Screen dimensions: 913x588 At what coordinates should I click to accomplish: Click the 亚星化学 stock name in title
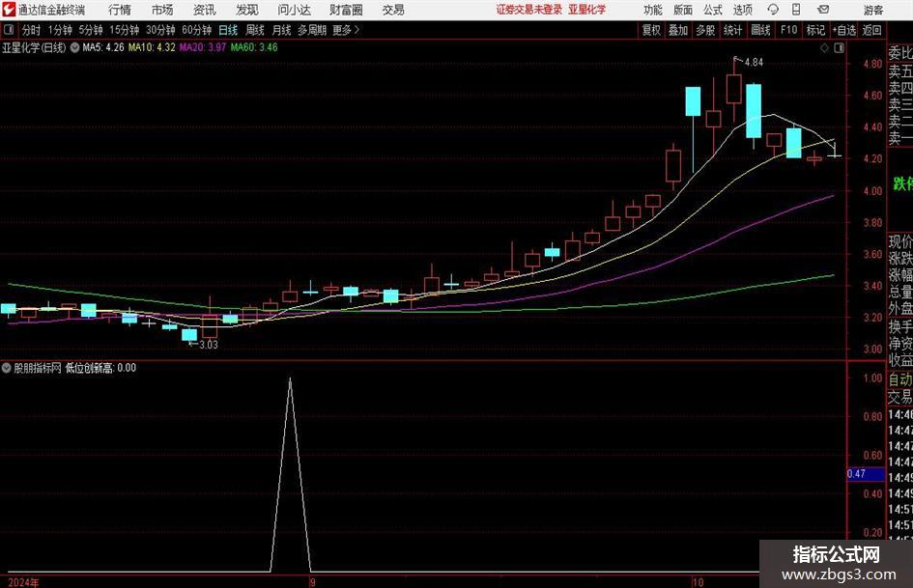[587, 10]
